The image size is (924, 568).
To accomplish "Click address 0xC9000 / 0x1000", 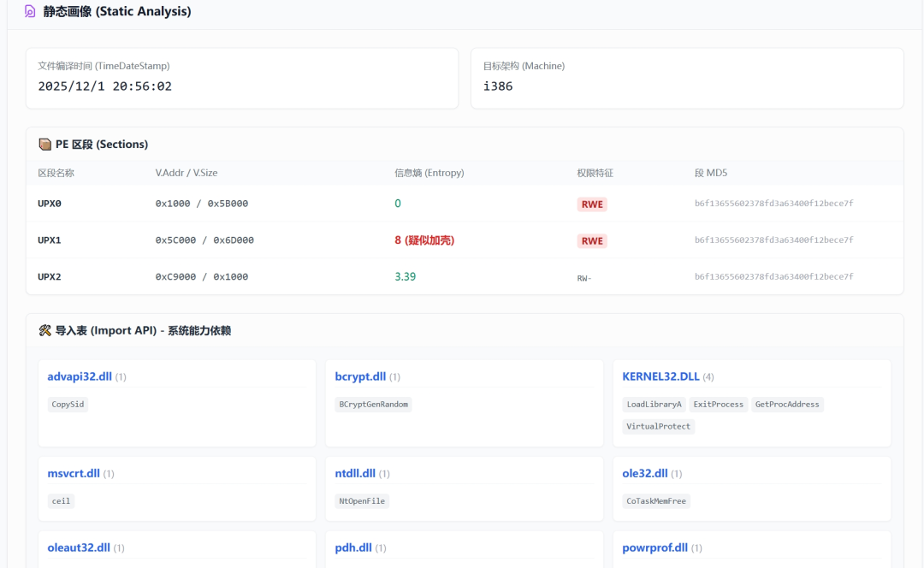I will [x=202, y=276].
